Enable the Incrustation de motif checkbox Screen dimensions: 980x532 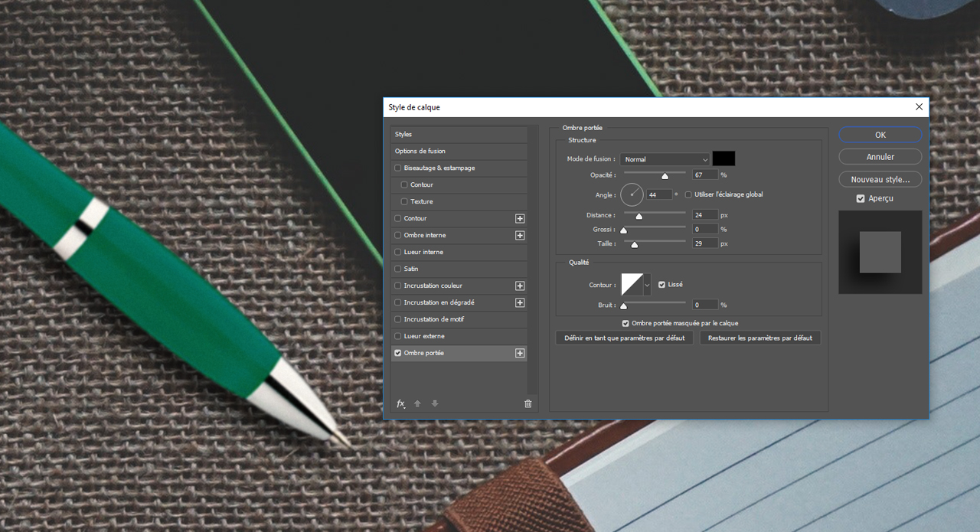point(397,319)
